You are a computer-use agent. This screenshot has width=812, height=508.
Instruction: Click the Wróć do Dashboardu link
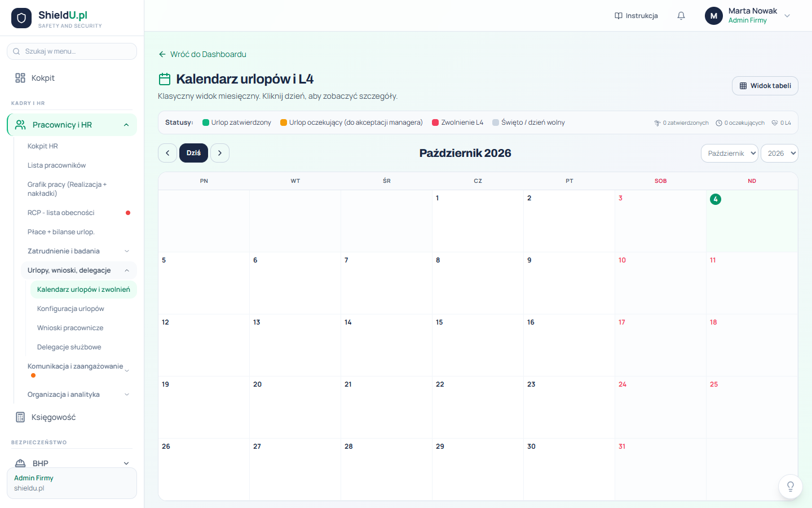click(x=202, y=54)
